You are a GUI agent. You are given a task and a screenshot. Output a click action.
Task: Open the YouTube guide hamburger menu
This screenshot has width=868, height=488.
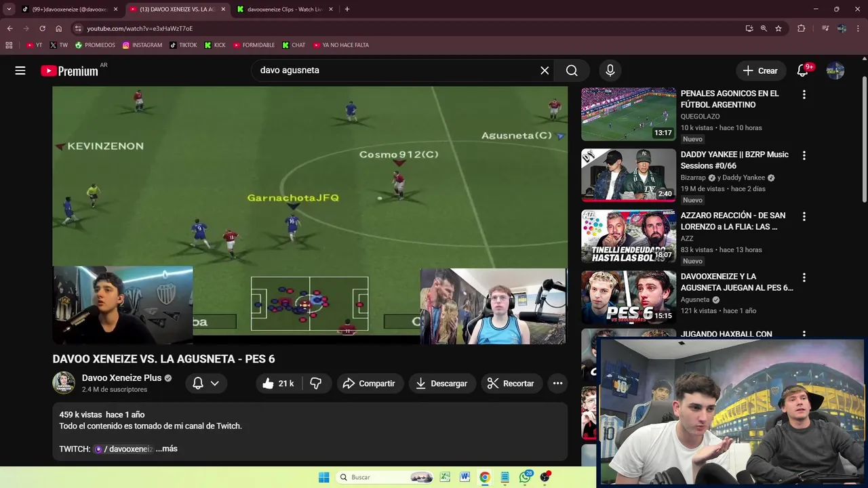click(20, 70)
